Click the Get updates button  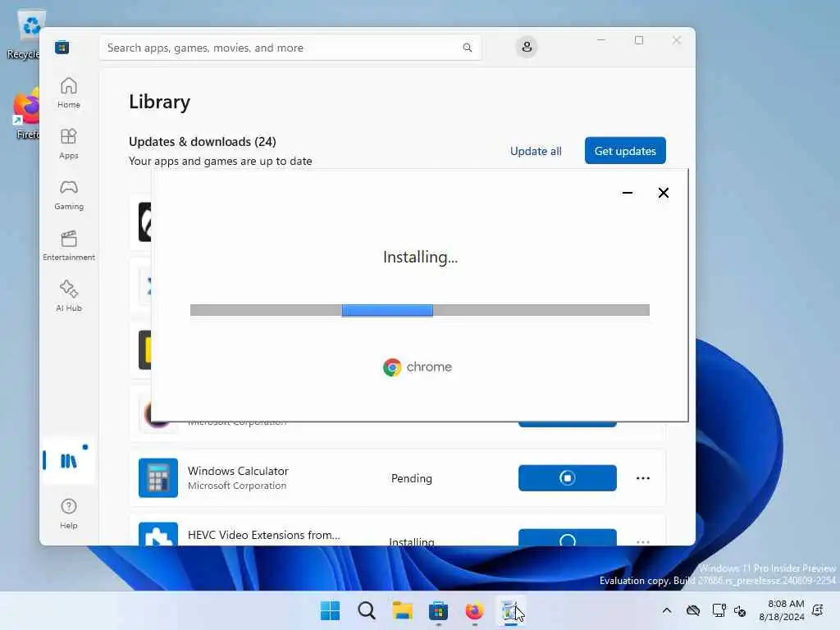point(625,151)
